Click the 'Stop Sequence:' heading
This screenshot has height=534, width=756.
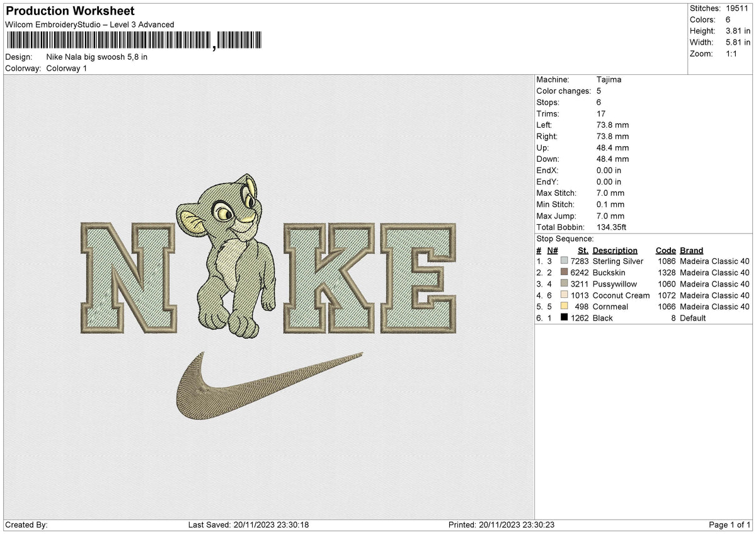click(565, 239)
